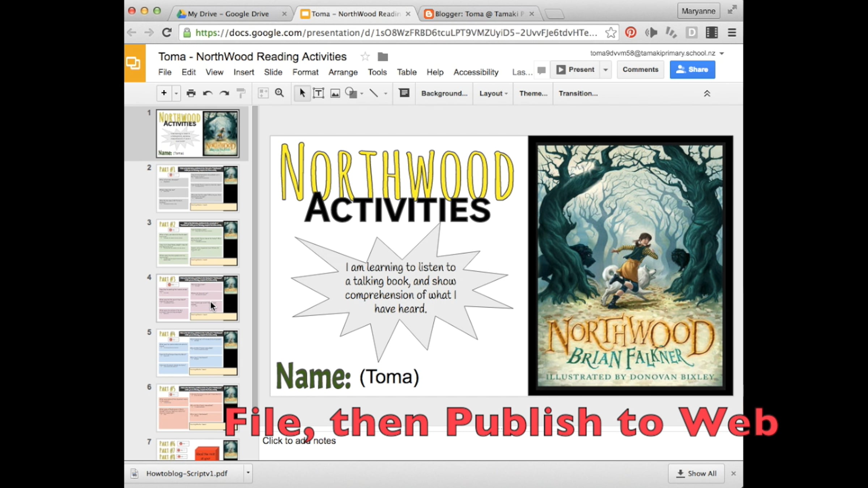Open the Transition panel

578,93
